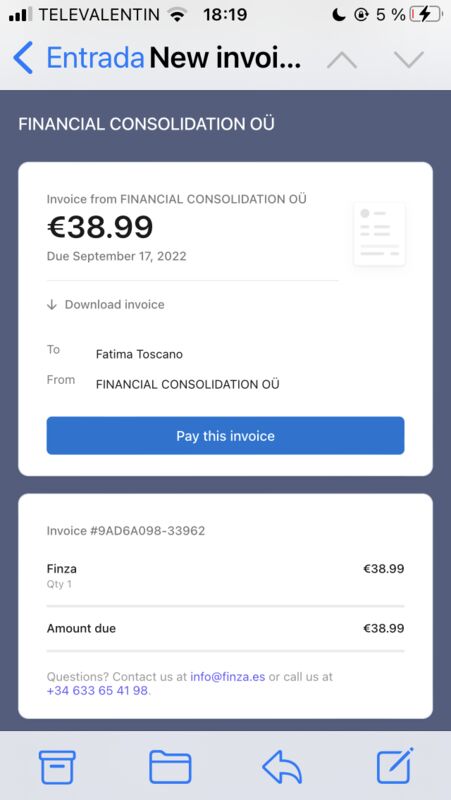
Task: Pay this invoice button
Action: point(226,436)
